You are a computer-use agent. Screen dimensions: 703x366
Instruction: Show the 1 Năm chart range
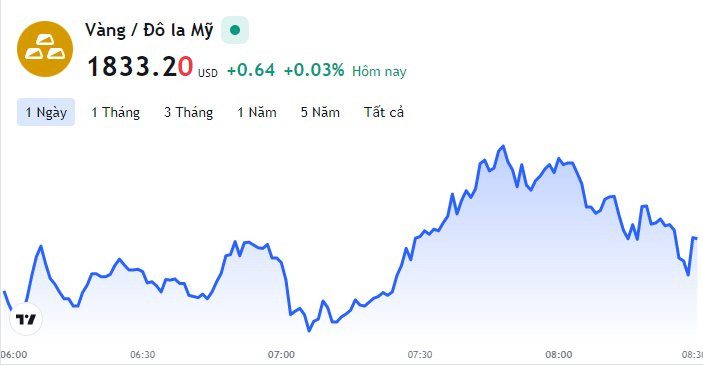[257, 112]
